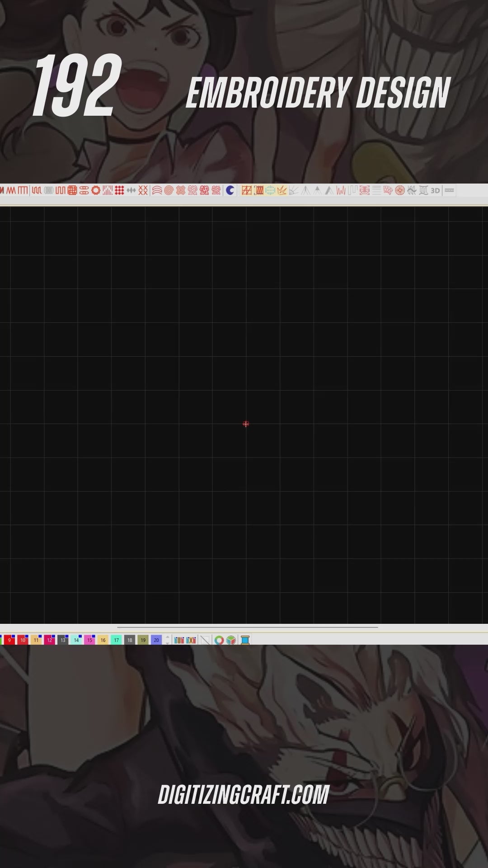Screen dimensions: 488x868
Task: Click the red crosshair at canvas center
Action: [246, 424]
